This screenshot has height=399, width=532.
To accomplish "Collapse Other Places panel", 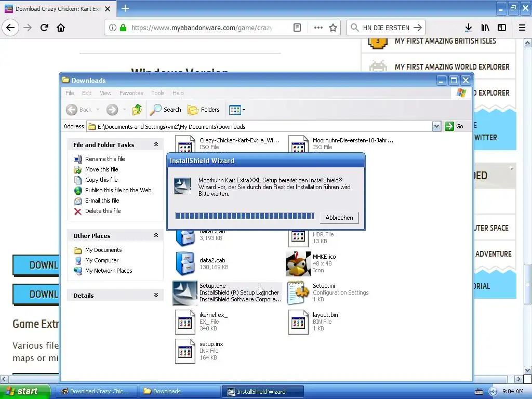I will 156,235.
